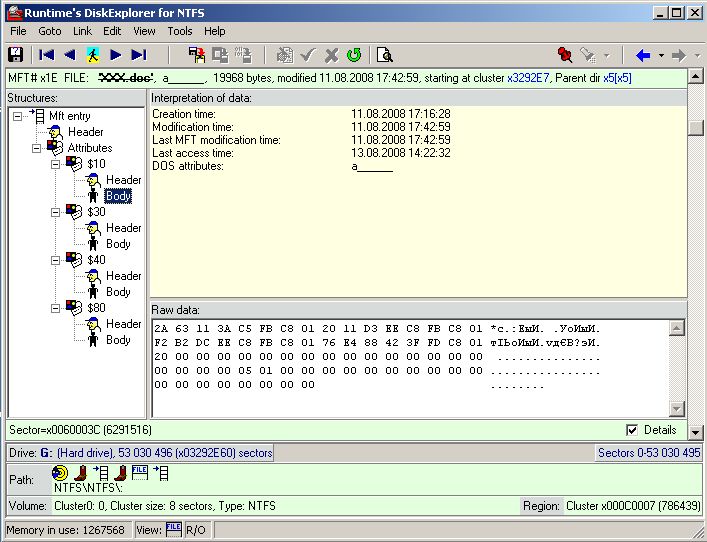Viewport: 707px width, 542px height.
Task: Jump to last record toolbar arrow
Action: coord(139,55)
